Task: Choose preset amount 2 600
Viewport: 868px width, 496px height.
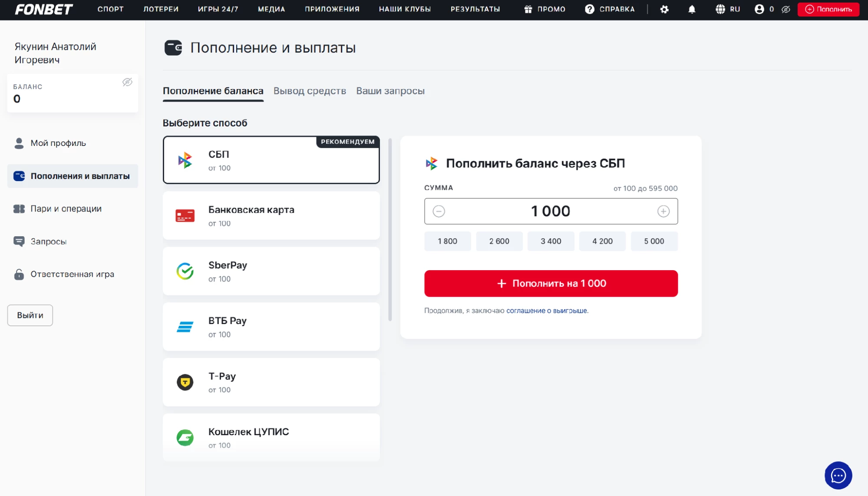Action: 499,241
